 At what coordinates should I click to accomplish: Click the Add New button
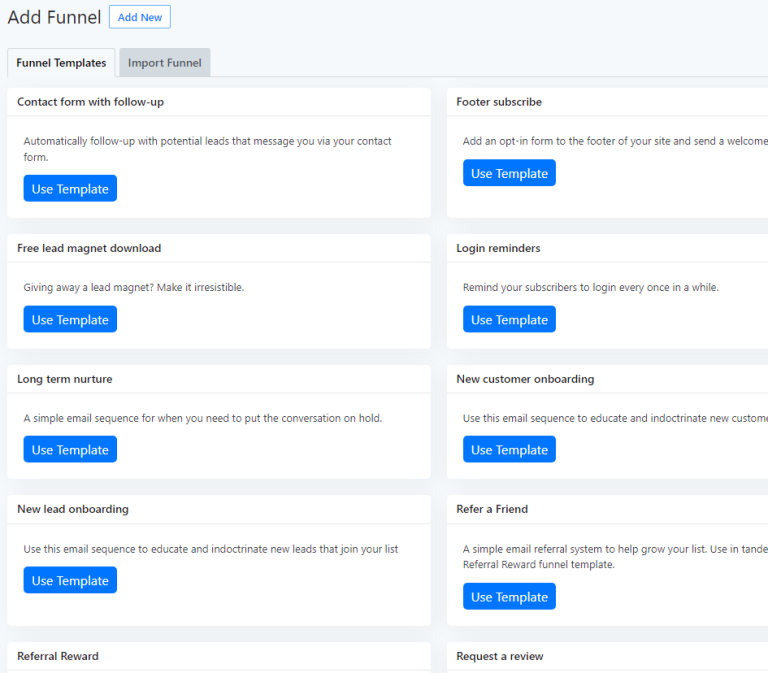[x=139, y=17]
